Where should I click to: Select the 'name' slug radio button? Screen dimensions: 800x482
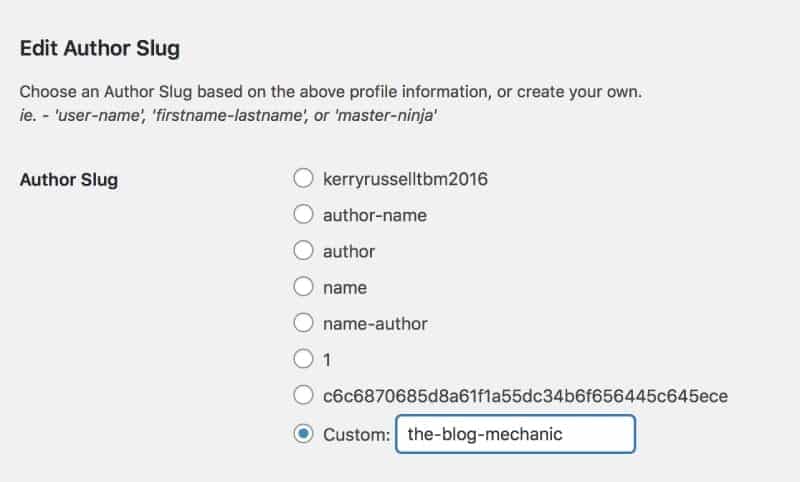pyautogui.click(x=304, y=287)
